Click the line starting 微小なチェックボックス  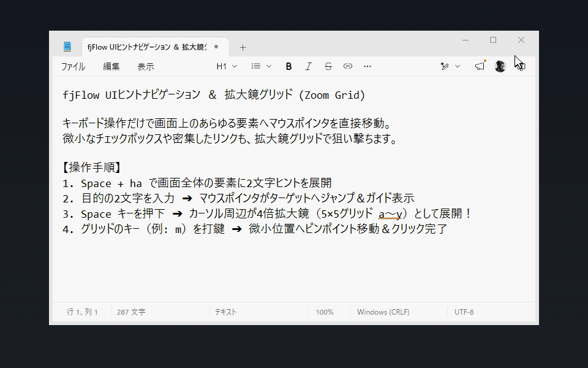[x=230, y=139]
